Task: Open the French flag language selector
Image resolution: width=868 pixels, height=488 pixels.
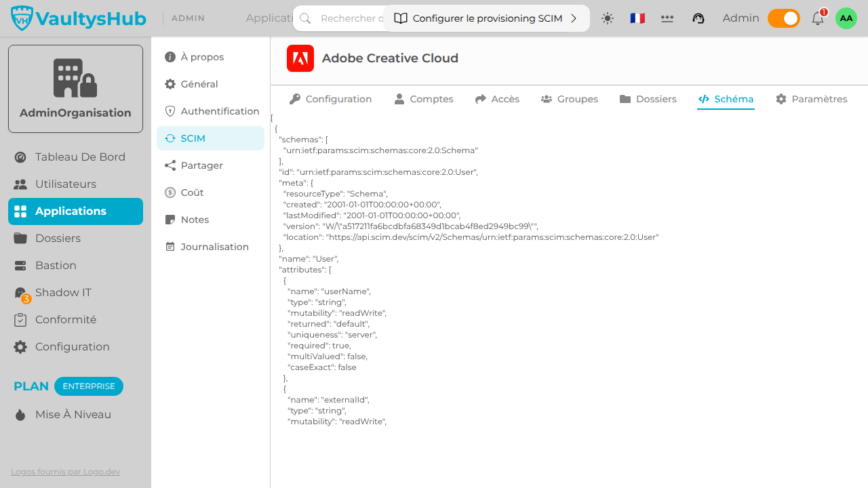Action: coord(637,18)
